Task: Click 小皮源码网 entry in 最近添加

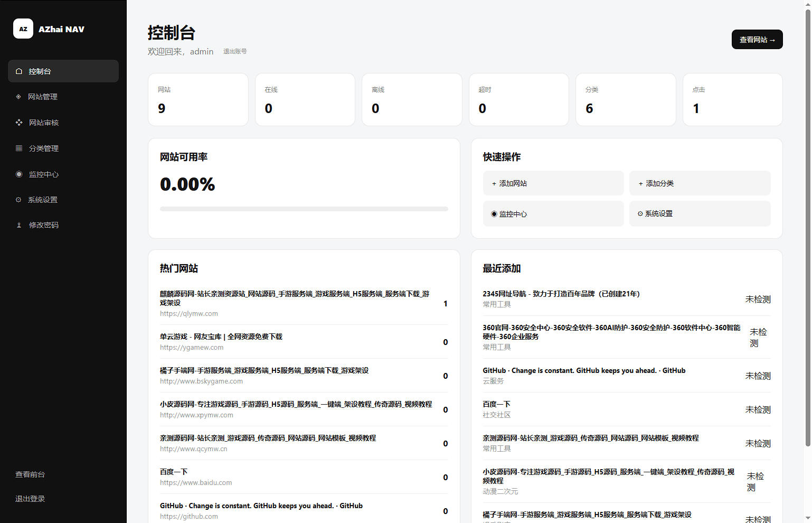Action: [x=609, y=476]
